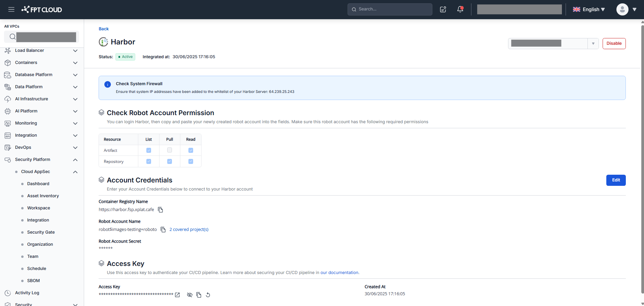The image size is (644, 306).
Task: Select Security Gate in sidebar
Action: coord(41,232)
